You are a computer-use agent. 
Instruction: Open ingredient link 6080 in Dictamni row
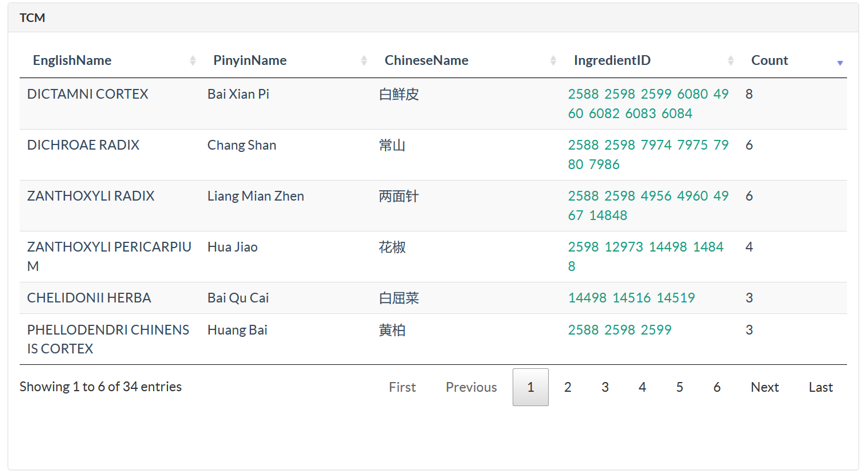[692, 94]
